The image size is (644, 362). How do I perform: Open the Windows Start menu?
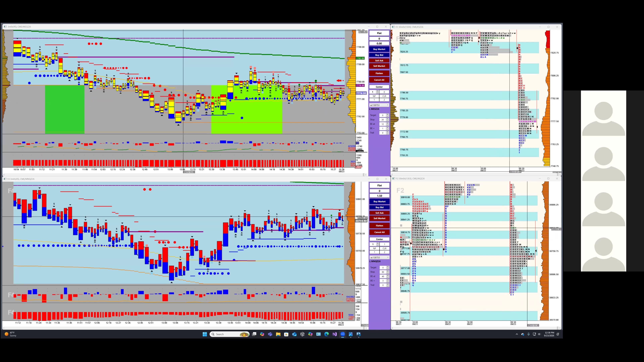(205, 334)
